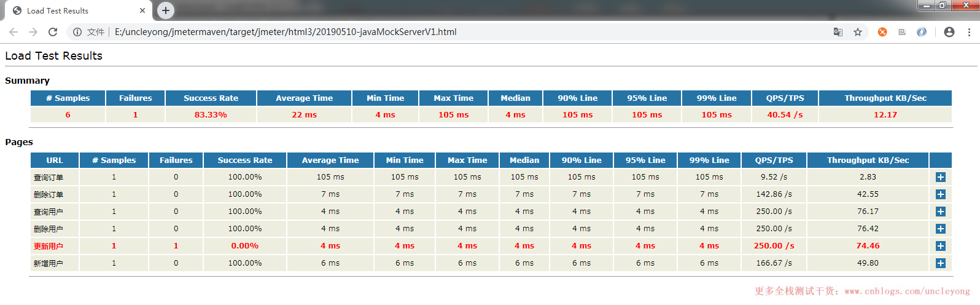Open the Chrome profile account icon
The height and width of the screenshot is (305, 980).
tap(949, 32)
